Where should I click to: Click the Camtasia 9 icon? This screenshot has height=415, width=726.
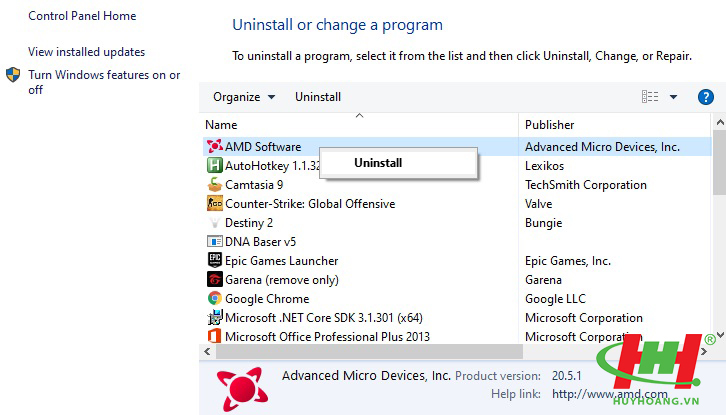pyautogui.click(x=214, y=184)
